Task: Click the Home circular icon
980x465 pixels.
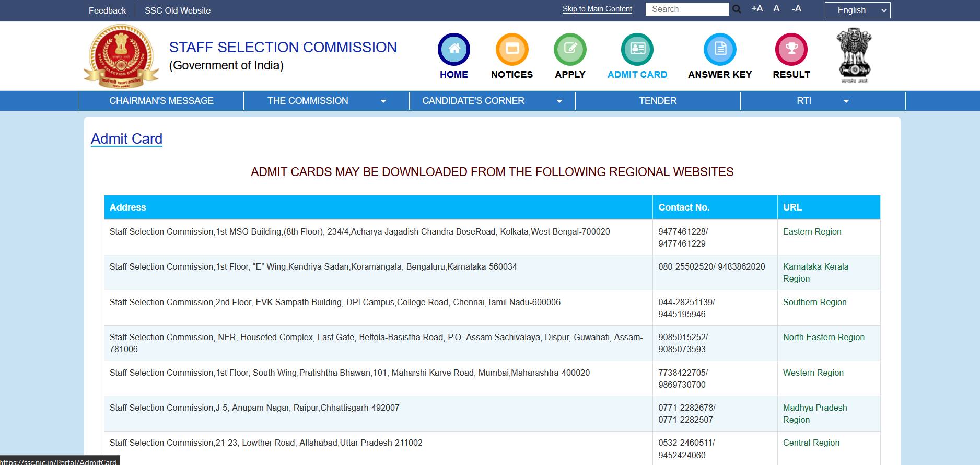Action: tap(453, 49)
